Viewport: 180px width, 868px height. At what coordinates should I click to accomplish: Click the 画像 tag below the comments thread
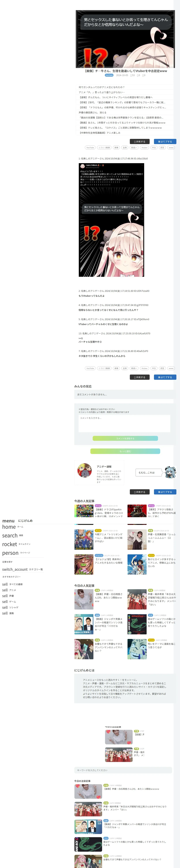[116, 368]
